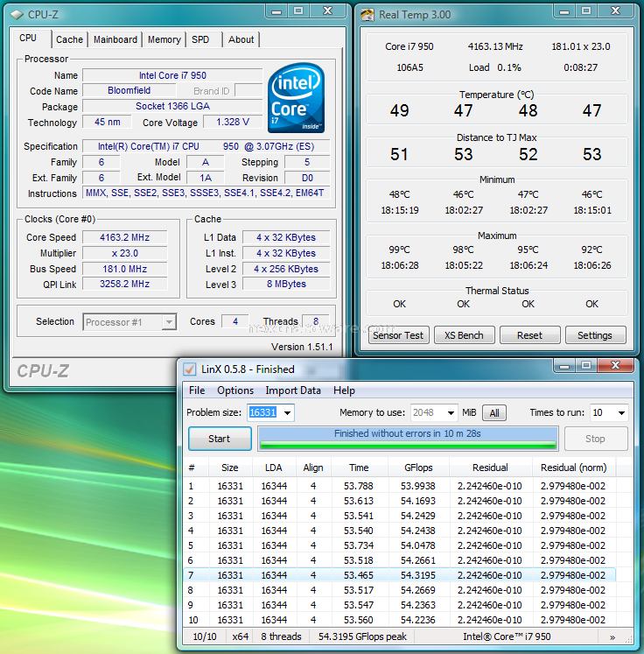Viewport: 644px width, 654px height.
Task: Select LinX result row 1
Action: [400, 486]
